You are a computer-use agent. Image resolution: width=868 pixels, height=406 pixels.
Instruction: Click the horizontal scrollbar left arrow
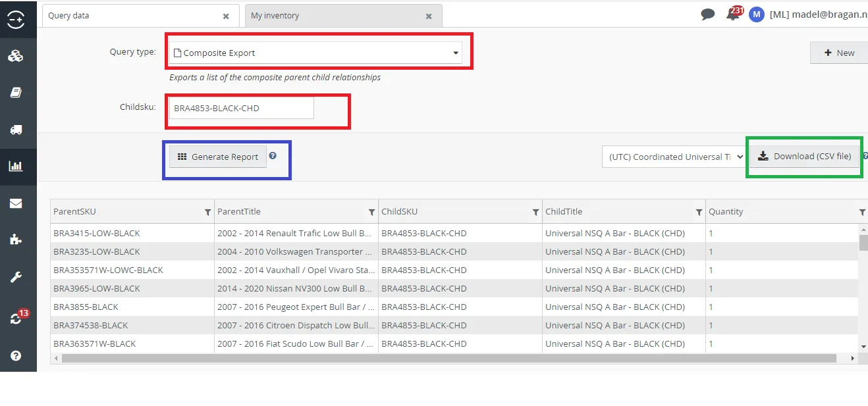click(56, 359)
